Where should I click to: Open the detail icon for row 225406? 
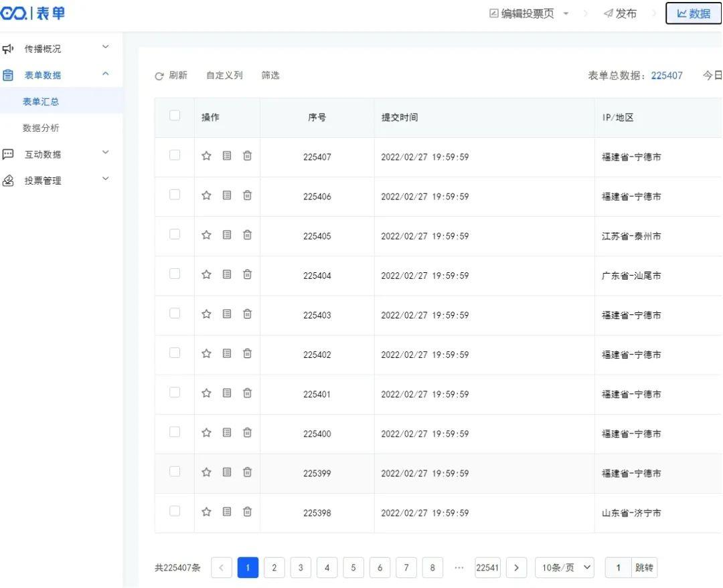[227, 195]
